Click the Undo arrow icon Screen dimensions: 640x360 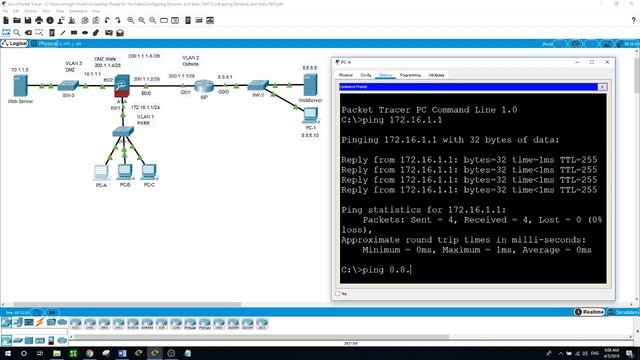(107, 20)
